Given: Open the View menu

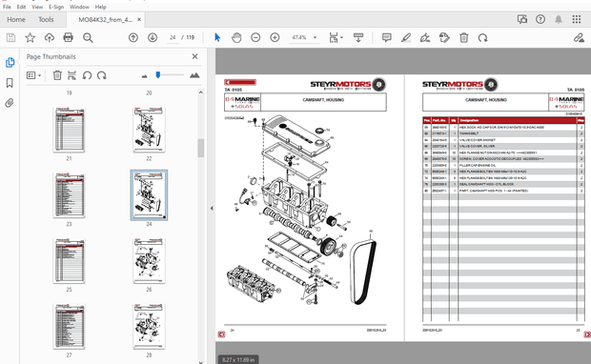Looking at the screenshot, I should pos(37,7).
